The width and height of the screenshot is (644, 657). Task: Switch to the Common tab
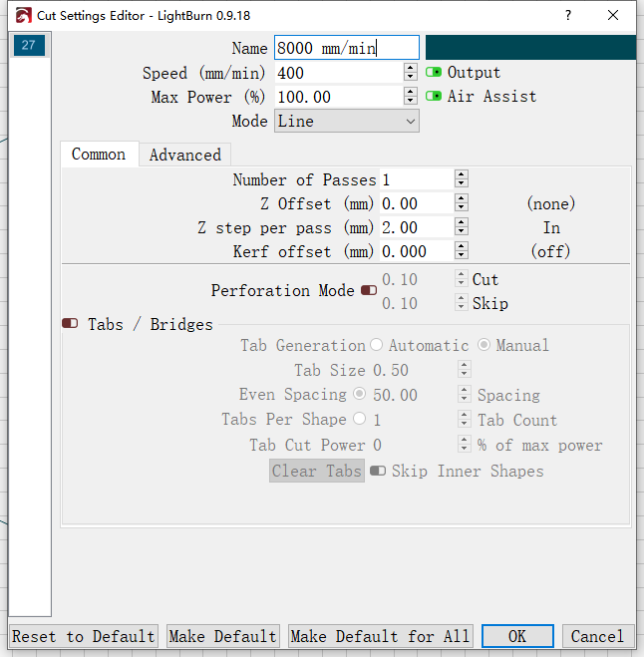(99, 155)
